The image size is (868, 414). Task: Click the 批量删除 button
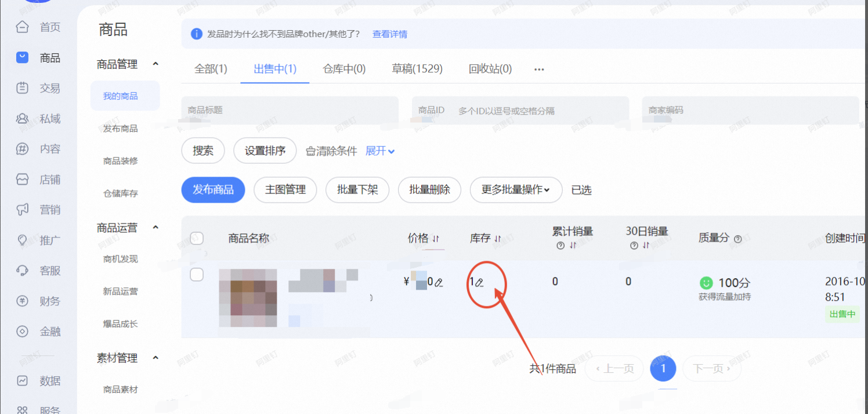point(430,190)
